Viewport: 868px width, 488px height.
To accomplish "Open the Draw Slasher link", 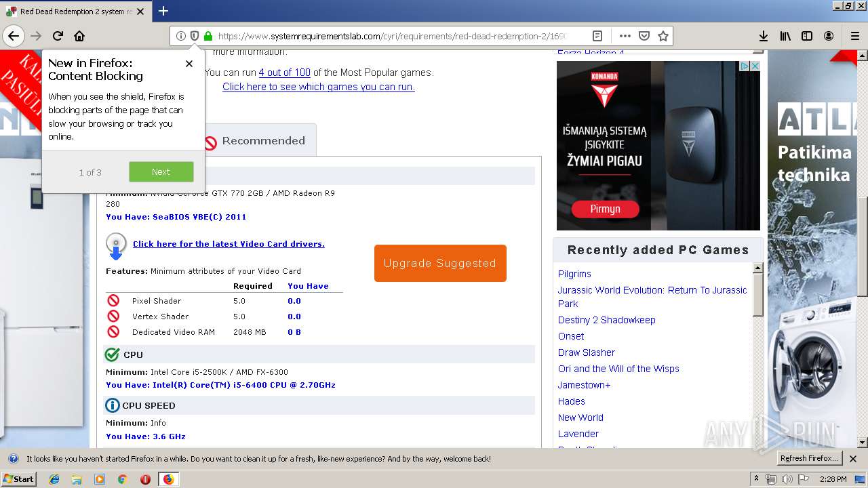I will point(587,352).
